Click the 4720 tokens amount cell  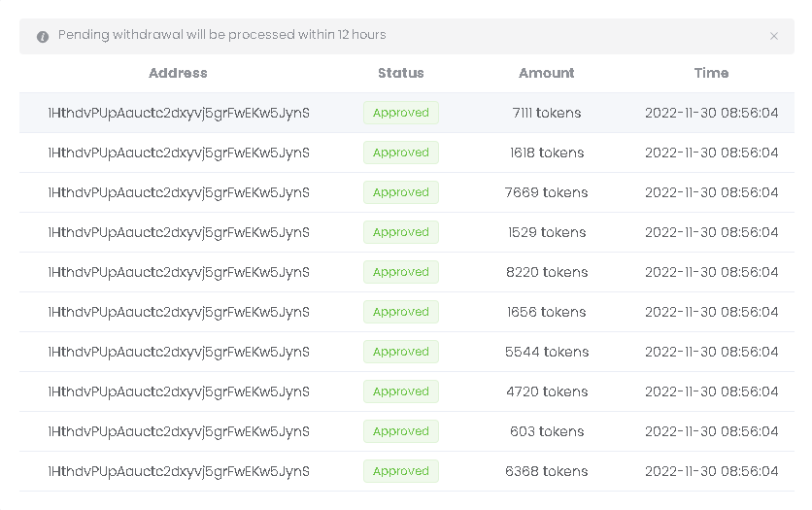point(547,391)
